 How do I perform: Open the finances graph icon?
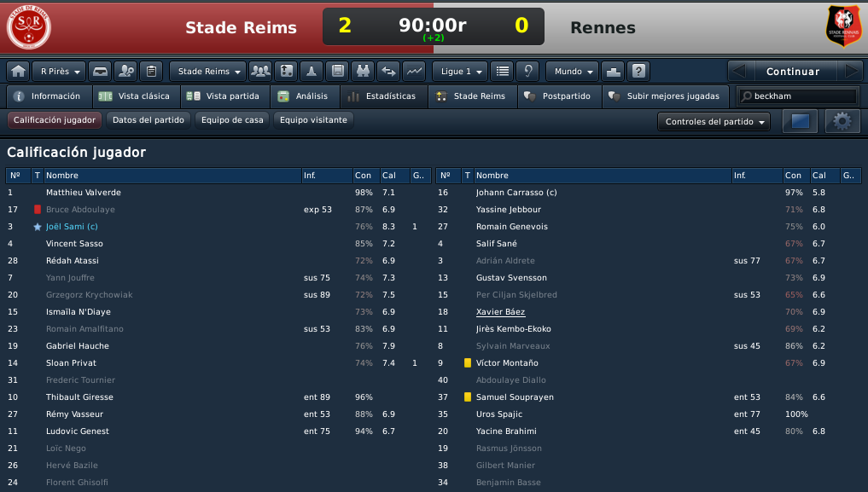coord(414,72)
